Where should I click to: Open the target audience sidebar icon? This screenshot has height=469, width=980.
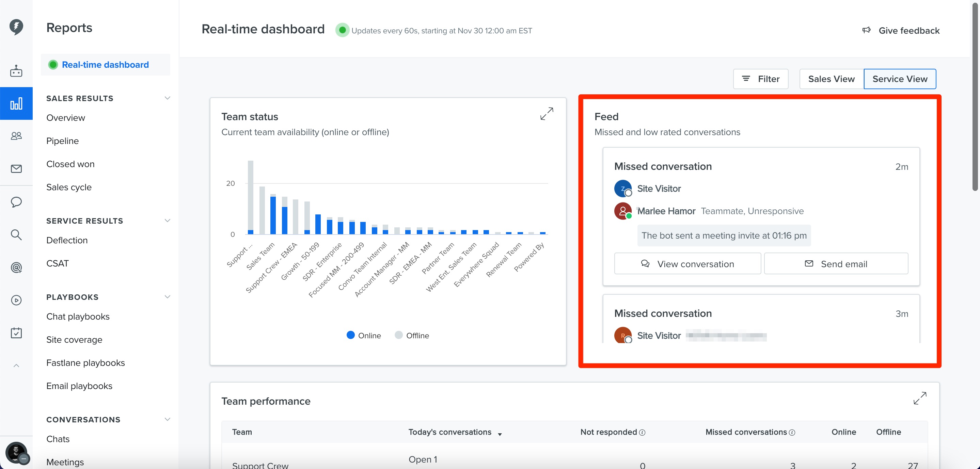[16, 268]
